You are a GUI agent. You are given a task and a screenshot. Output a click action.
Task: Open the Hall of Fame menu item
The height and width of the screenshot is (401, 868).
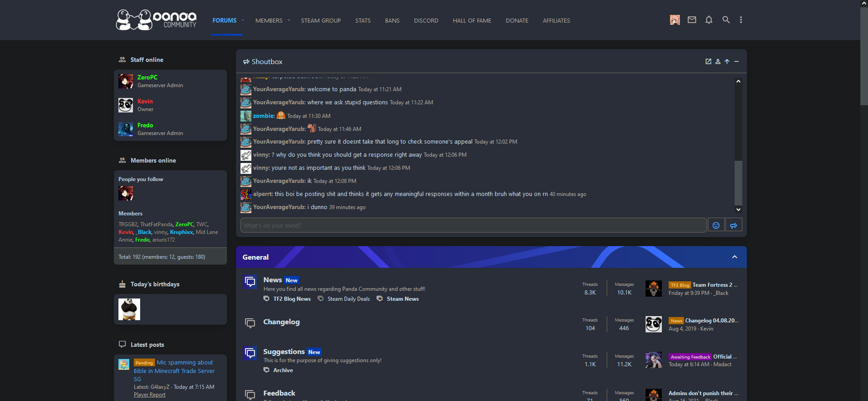point(472,20)
